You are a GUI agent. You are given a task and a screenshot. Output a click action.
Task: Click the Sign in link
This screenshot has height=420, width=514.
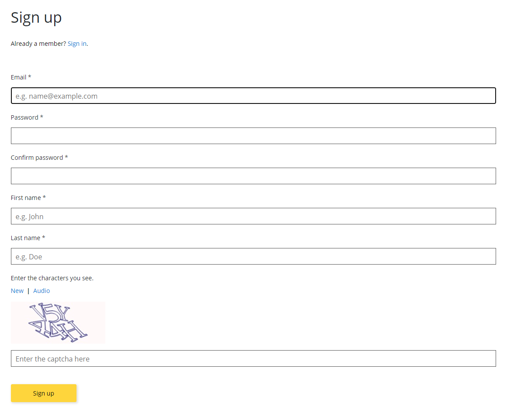coord(77,44)
